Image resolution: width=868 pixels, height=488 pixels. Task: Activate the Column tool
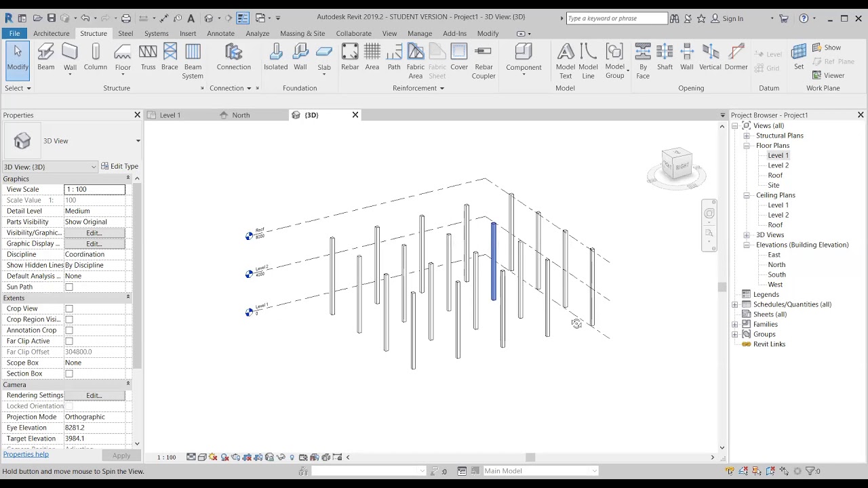point(96,58)
